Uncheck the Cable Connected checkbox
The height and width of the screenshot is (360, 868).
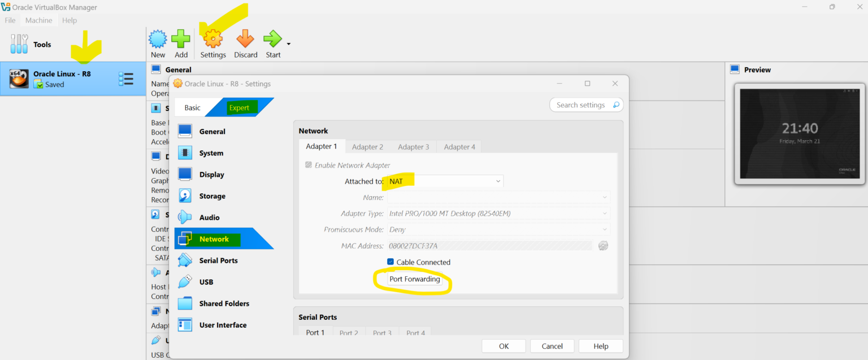tap(389, 262)
